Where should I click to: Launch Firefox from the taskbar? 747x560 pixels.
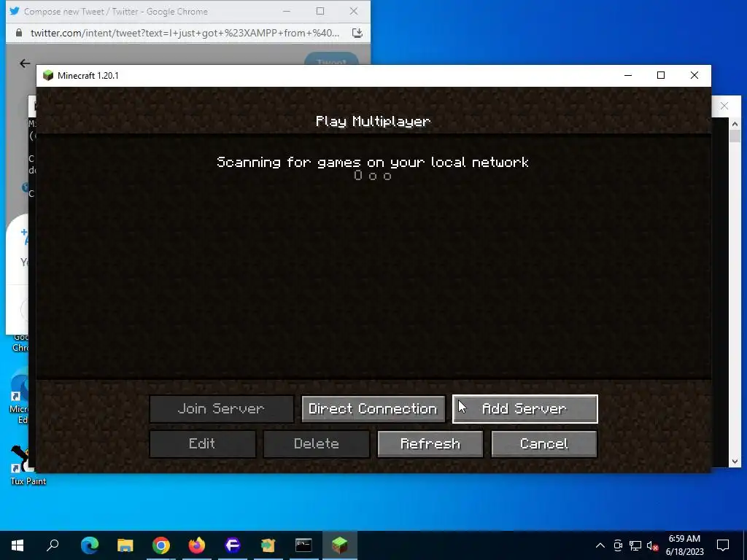197,545
